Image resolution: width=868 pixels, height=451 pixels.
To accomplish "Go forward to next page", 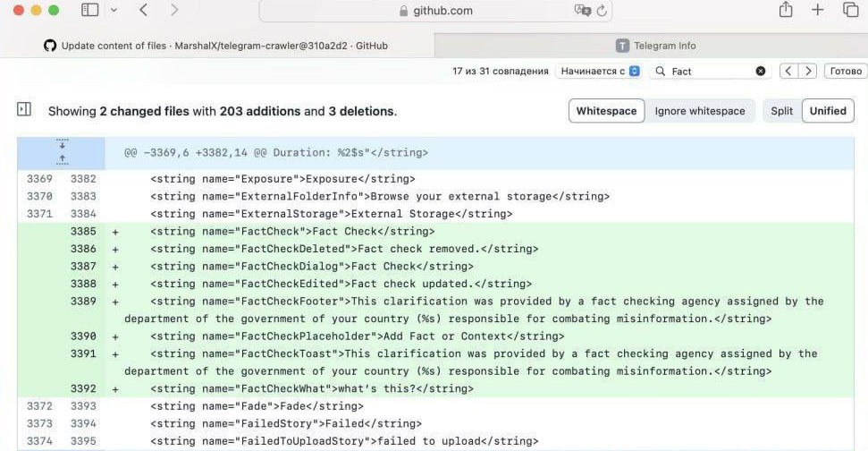I will (173, 10).
